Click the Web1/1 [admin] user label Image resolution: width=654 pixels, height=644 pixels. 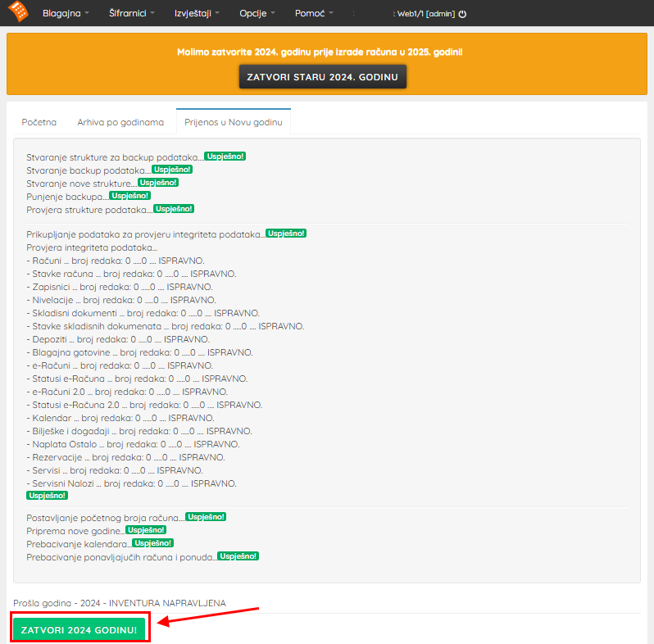(425, 14)
